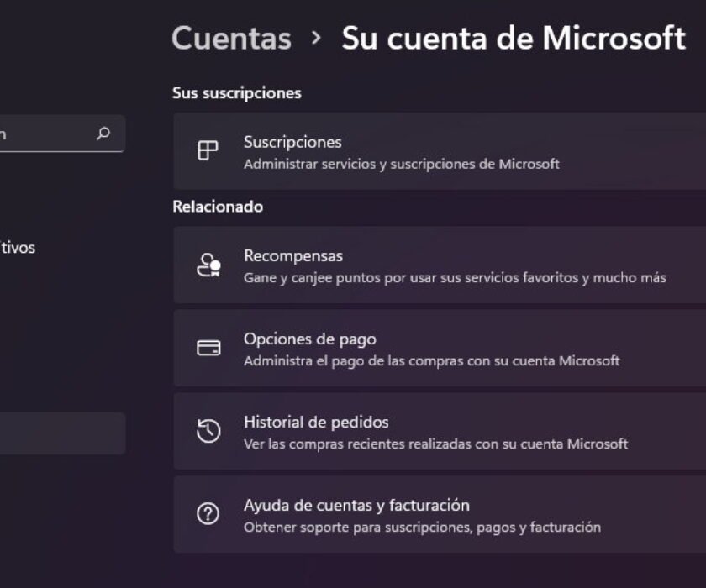Click the highlighted sidebar item
This screenshot has width=706, height=588.
(59, 433)
